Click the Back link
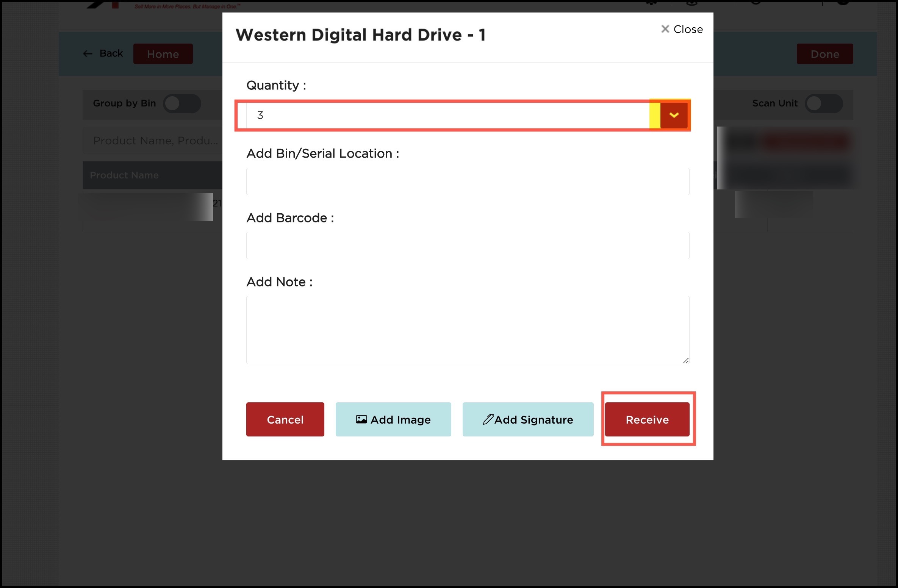This screenshot has height=588, width=898. tap(111, 53)
